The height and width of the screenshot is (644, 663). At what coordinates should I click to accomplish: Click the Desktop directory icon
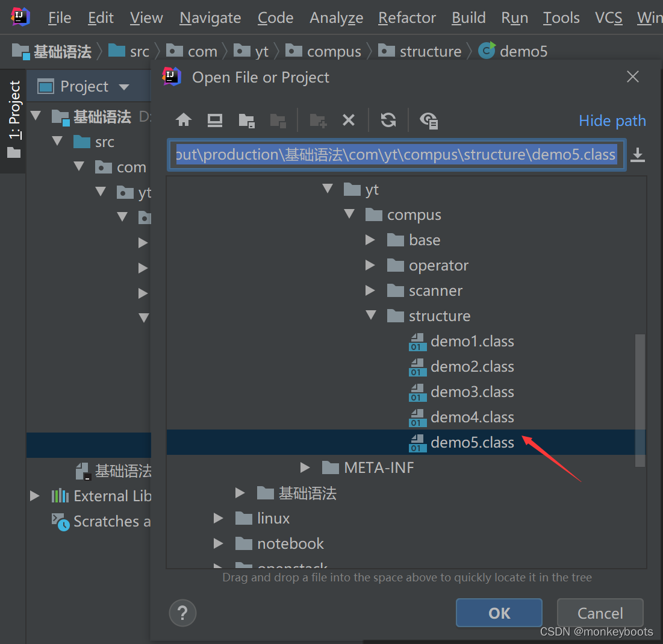click(215, 120)
